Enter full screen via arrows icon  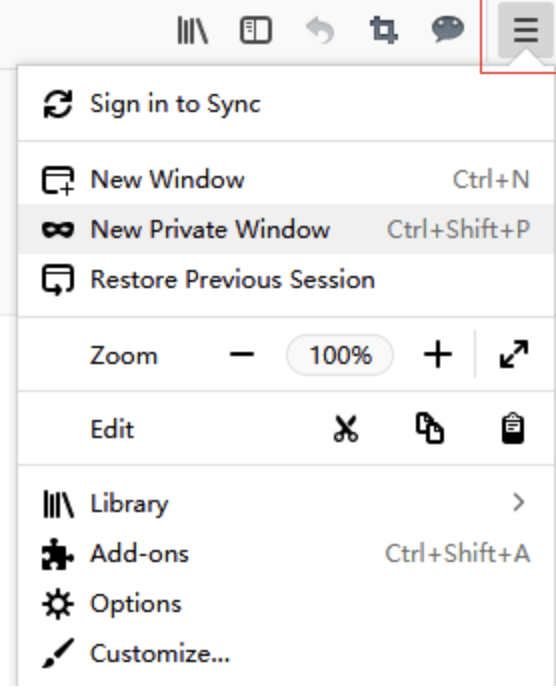pyautogui.click(x=514, y=354)
